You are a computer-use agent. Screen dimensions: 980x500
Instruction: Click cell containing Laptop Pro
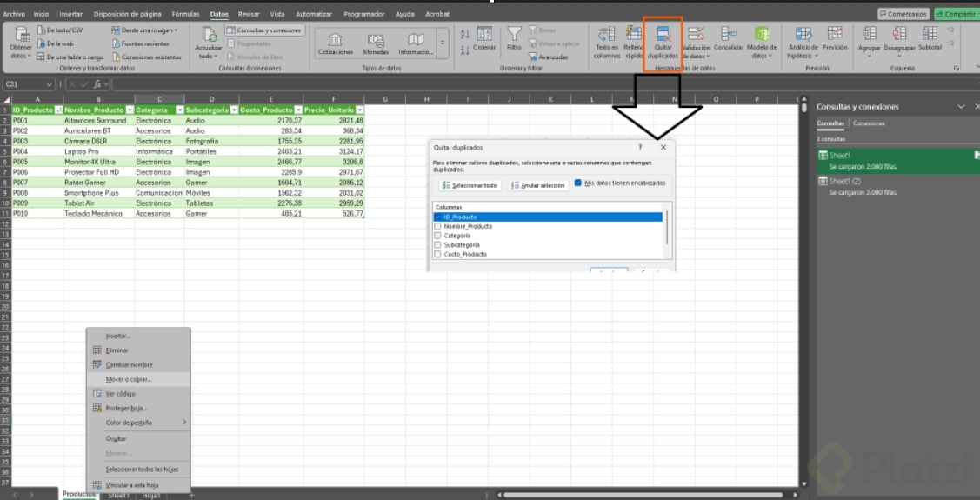[99, 151]
